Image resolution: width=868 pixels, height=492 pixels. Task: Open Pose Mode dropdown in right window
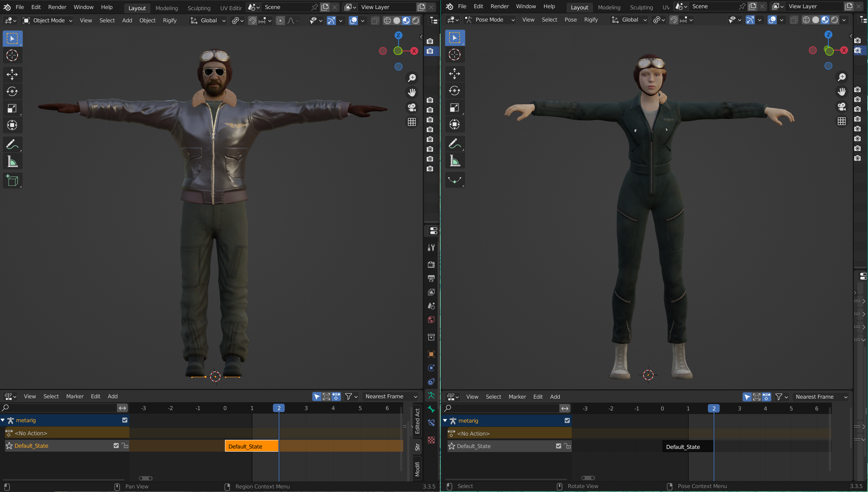point(490,20)
